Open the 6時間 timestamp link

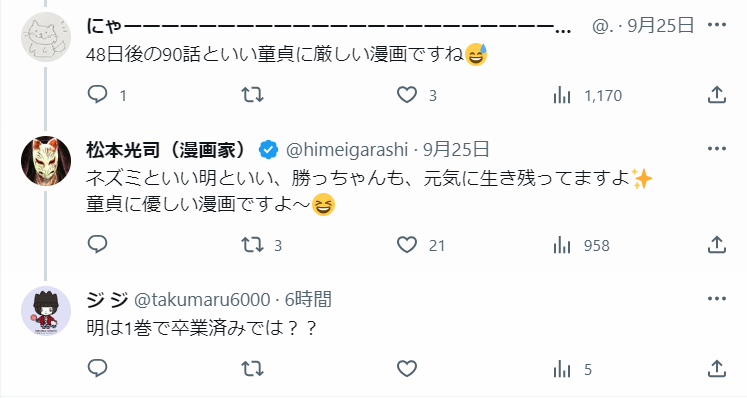click(x=308, y=300)
